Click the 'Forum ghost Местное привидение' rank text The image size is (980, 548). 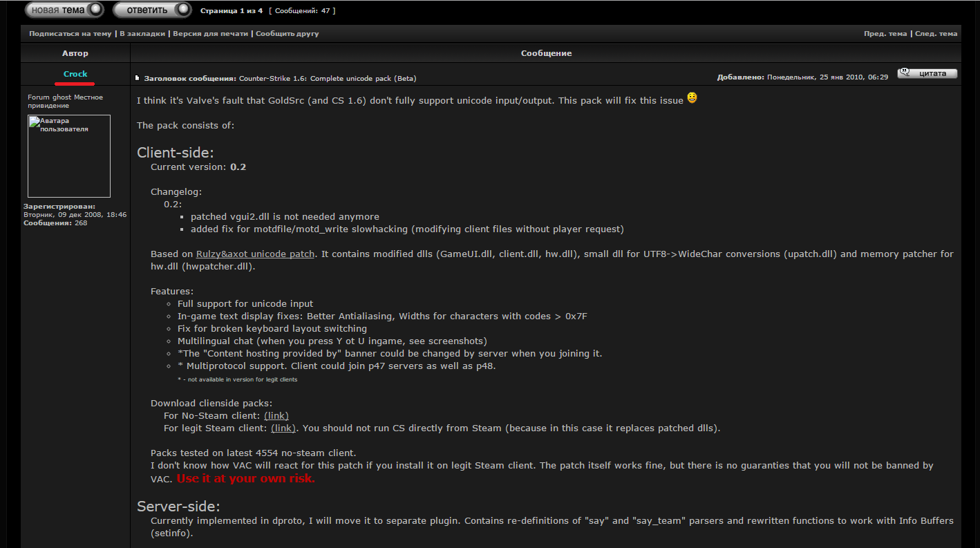click(65, 102)
